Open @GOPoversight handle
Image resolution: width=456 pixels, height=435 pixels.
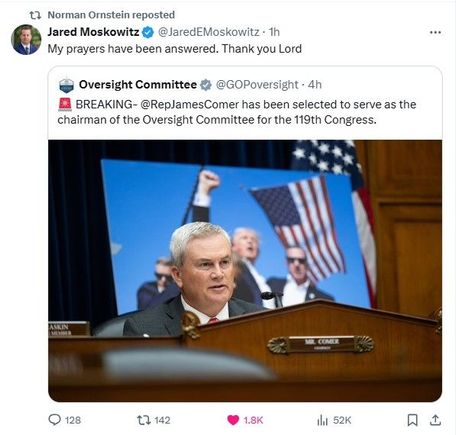tap(257, 85)
